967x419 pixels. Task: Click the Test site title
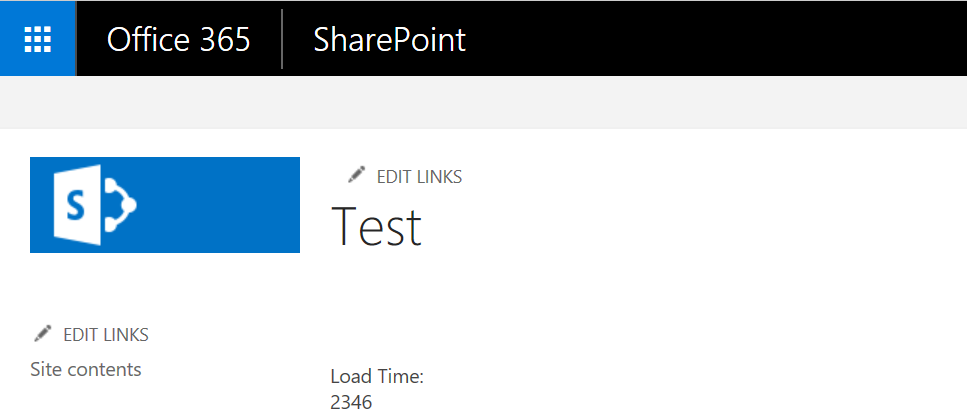tap(376, 226)
